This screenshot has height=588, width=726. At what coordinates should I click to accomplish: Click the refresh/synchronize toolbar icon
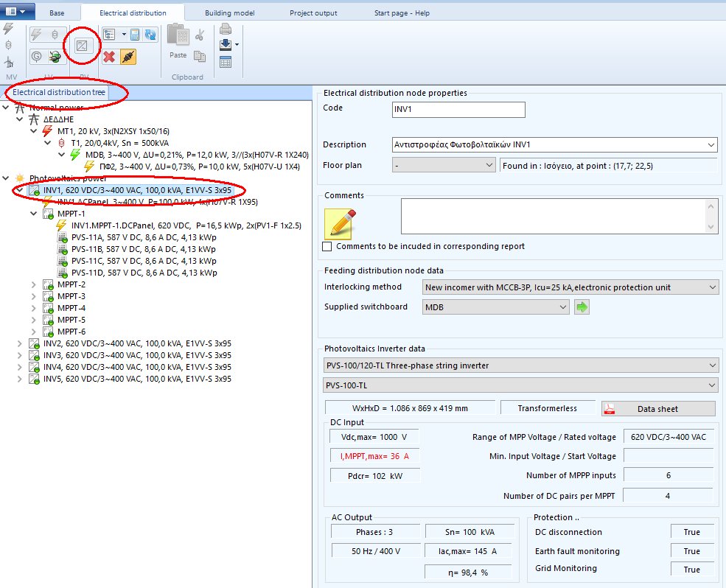point(150,35)
